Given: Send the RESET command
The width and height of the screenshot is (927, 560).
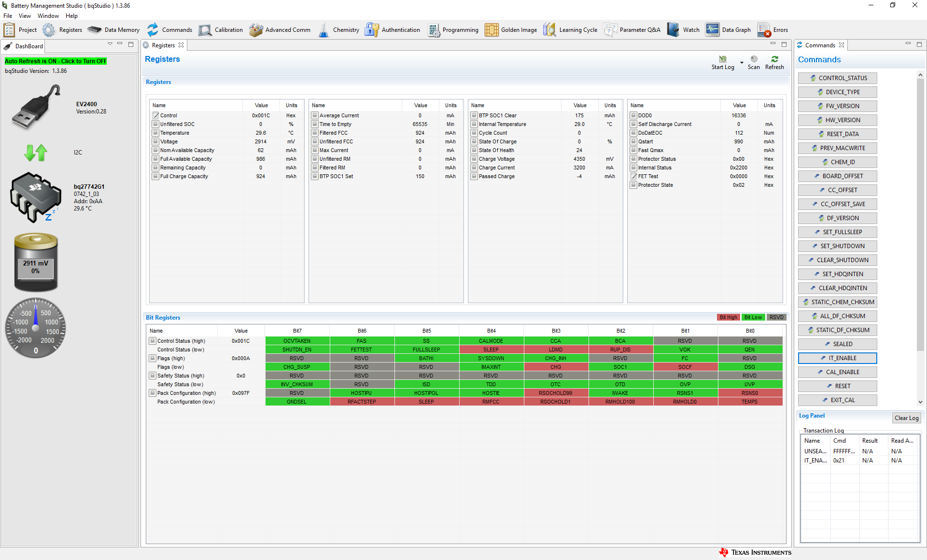Looking at the screenshot, I should click(837, 386).
